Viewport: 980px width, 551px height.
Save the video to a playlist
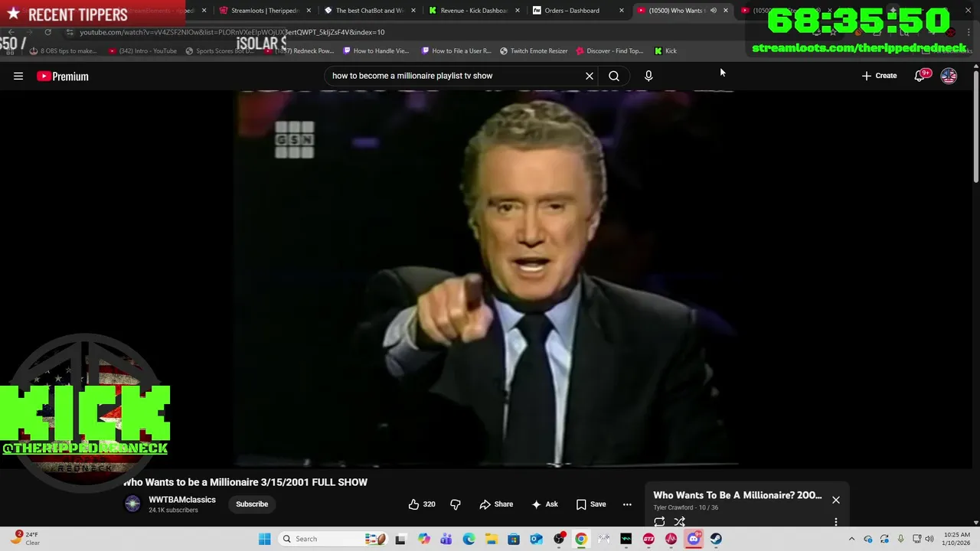(591, 504)
